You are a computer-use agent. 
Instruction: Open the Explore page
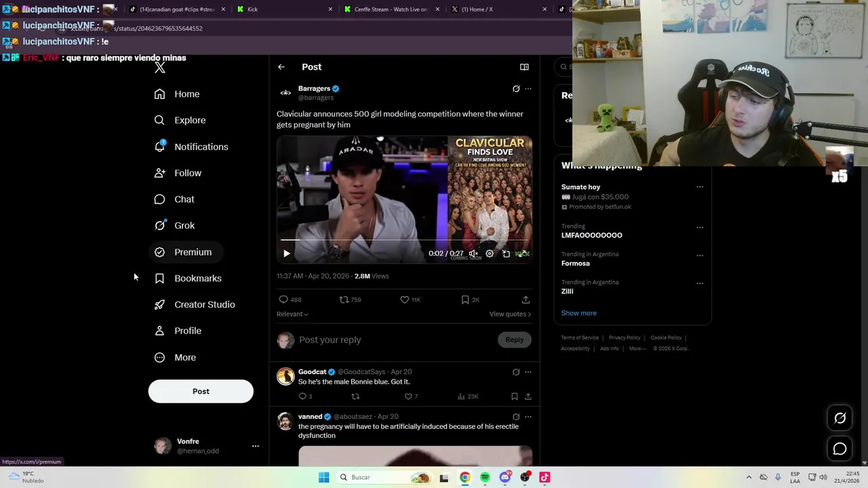coord(180,121)
